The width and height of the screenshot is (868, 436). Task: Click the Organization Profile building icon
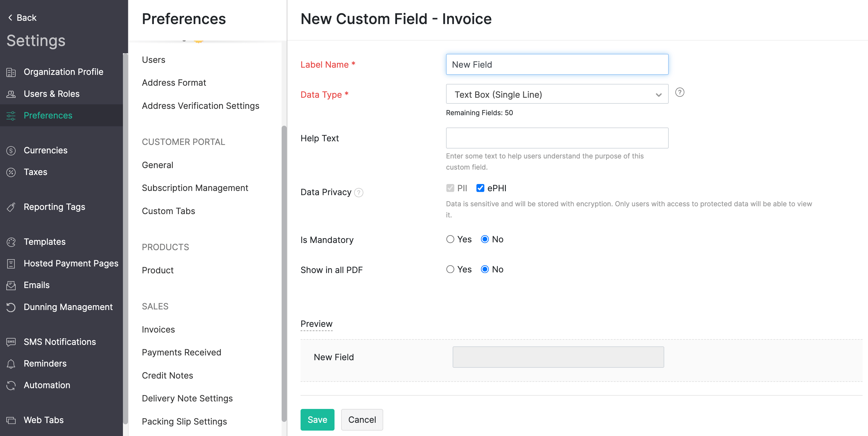pos(11,72)
